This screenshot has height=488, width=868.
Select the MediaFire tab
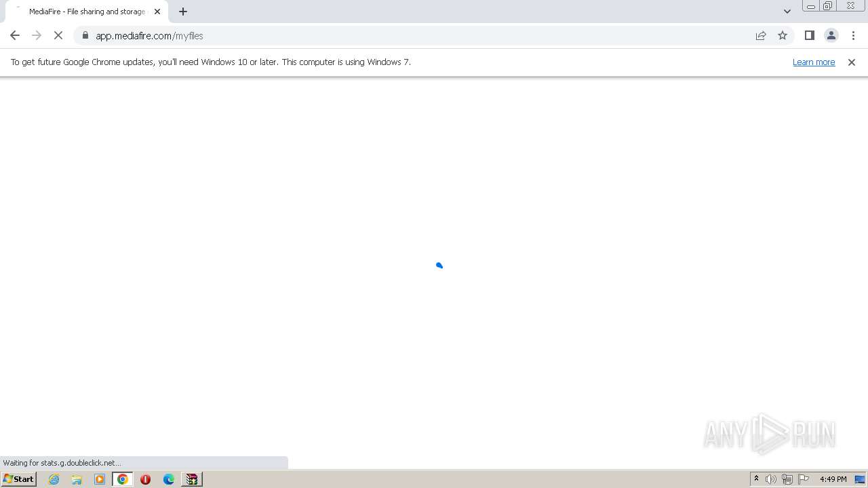click(86, 12)
